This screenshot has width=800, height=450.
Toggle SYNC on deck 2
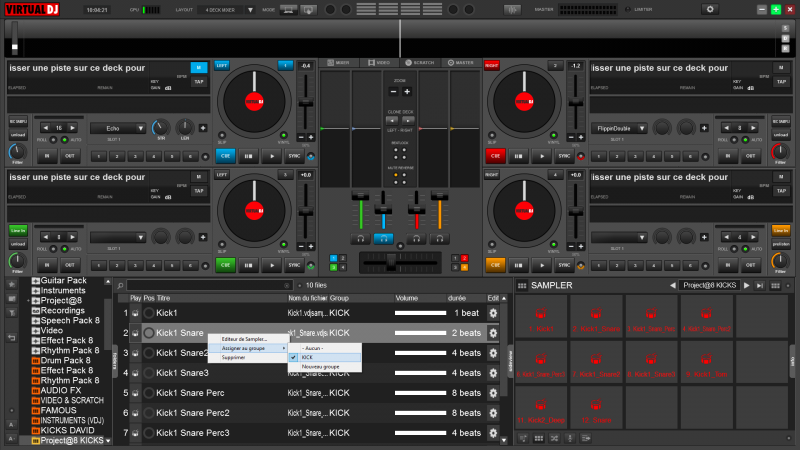coord(564,156)
